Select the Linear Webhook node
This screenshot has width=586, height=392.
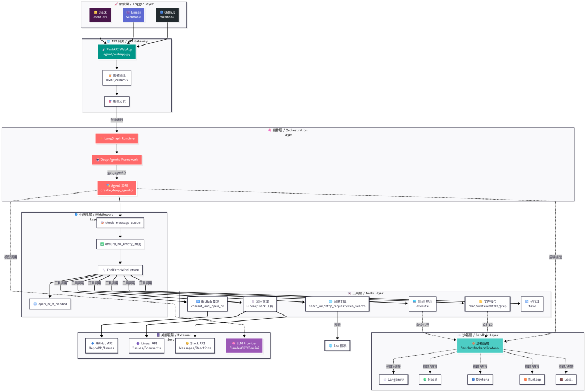coord(133,15)
